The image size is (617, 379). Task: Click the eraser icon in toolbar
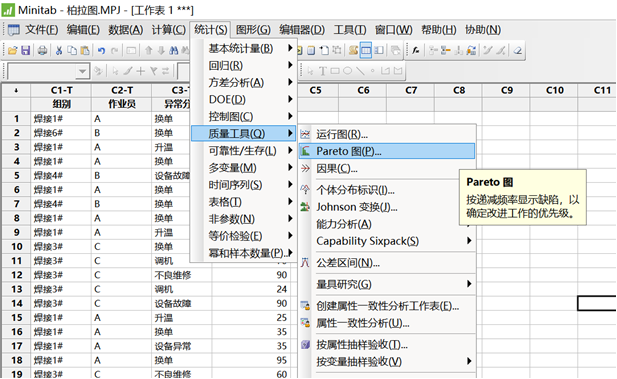518,50
